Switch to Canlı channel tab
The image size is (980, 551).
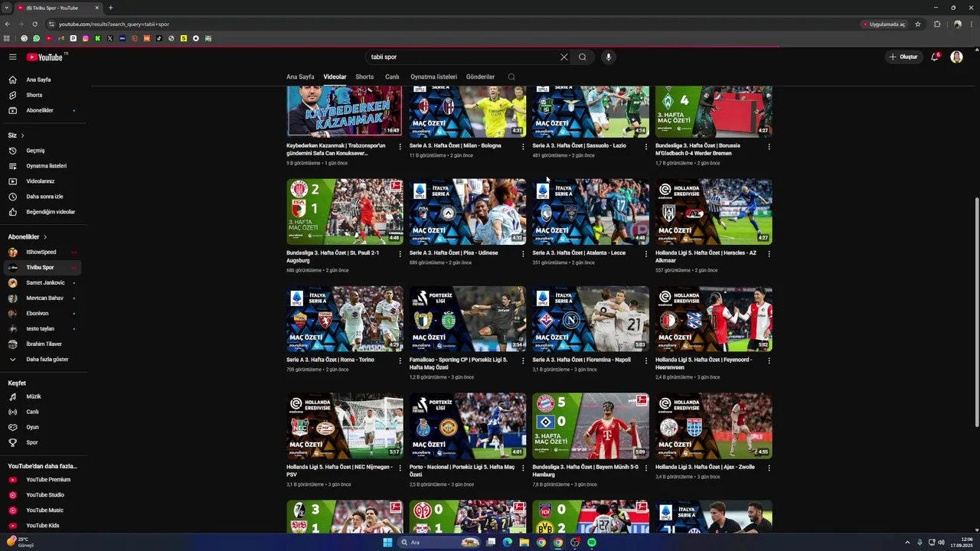coord(392,77)
